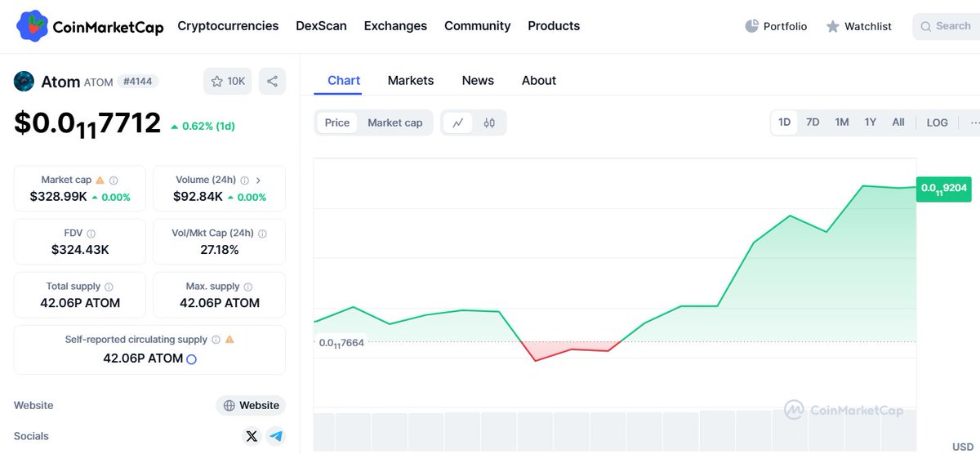Select the 1D time range
The width and height of the screenshot is (980, 454).
[785, 122]
